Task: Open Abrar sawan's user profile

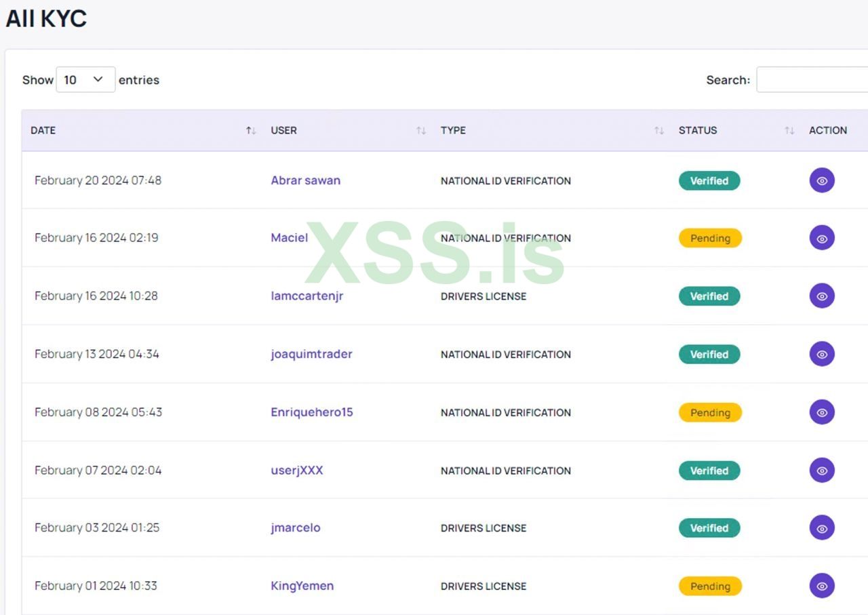Action: [306, 180]
